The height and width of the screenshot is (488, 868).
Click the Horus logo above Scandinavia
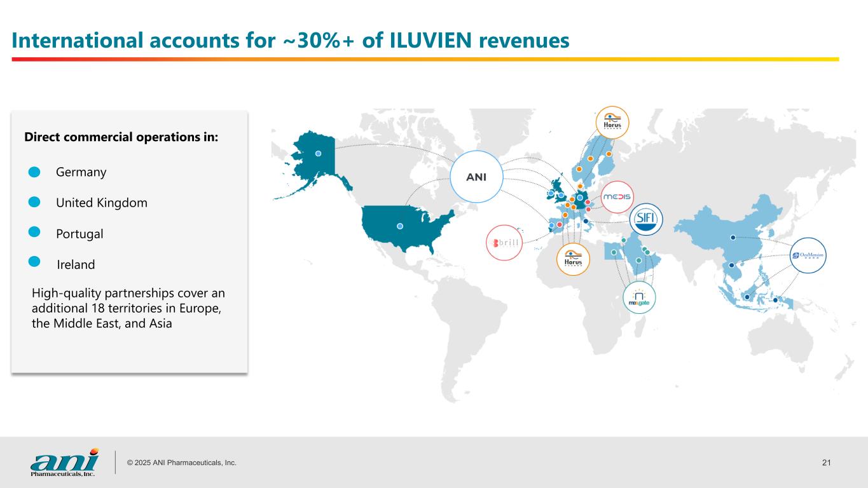612,122
